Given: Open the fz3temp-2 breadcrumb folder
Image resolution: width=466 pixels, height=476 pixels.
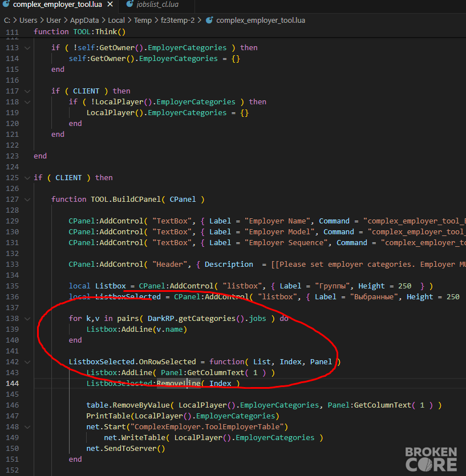Looking at the screenshot, I should [x=178, y=21].
